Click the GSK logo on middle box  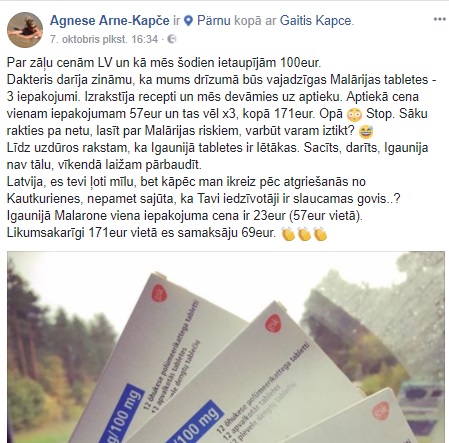coord(273,323)
